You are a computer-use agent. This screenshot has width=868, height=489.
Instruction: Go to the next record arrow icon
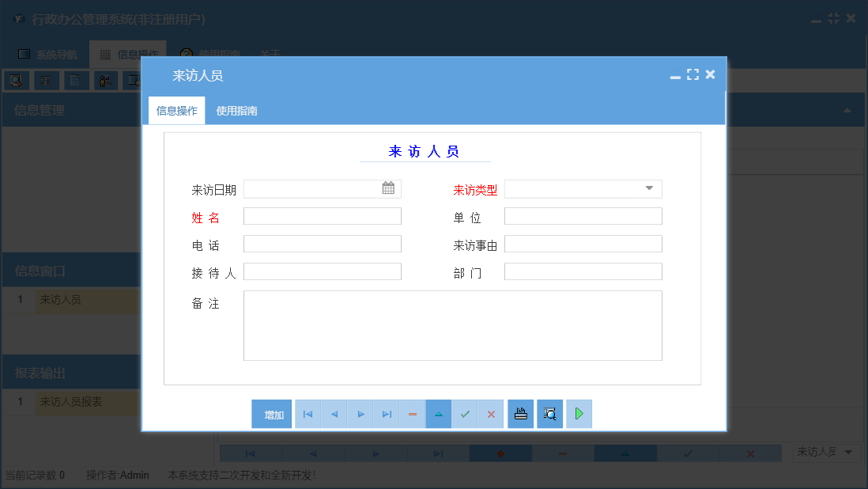tap(360, 414)
